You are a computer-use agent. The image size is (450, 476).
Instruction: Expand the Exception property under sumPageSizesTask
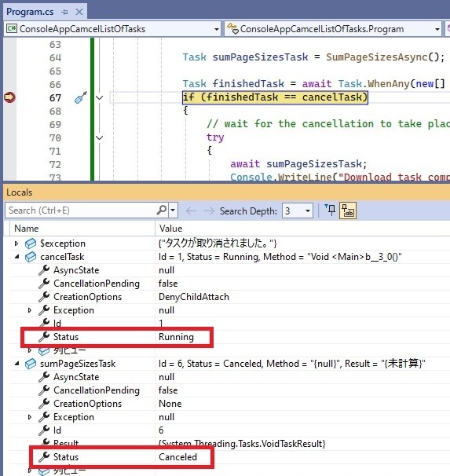pyautogui.click(x=29, y=417)
